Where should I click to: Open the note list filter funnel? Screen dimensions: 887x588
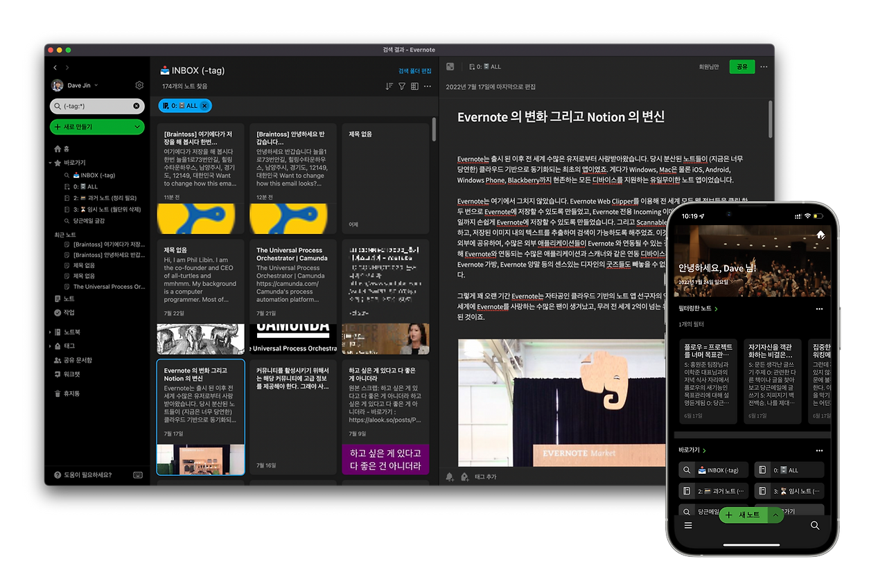tap(402, 86)
